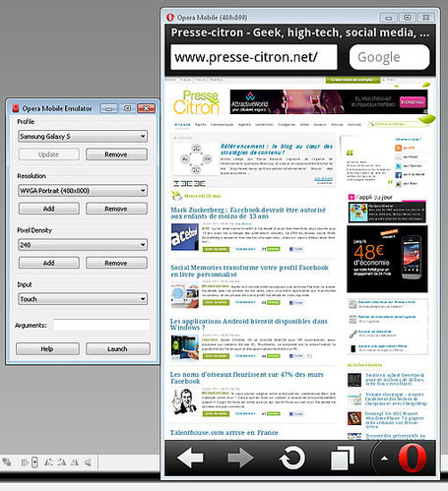Open the small dropdown arrow in the bottom toolbar
Screen dimensions: 448x491
pos(34,462)
